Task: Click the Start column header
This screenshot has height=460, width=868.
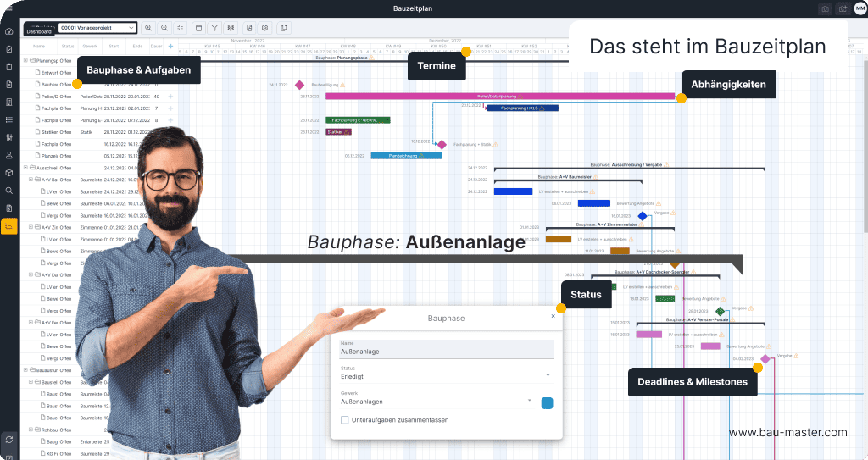Action: 114,47
